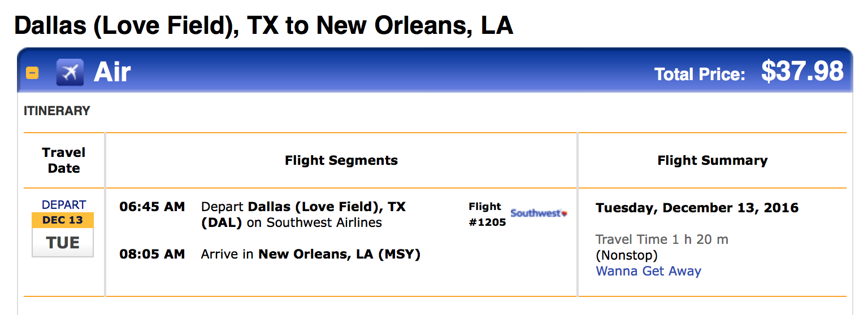The height and width of the screenshot is (315, 868).
Task: Click the airplane icon in Air header
Action: (70, 73)
